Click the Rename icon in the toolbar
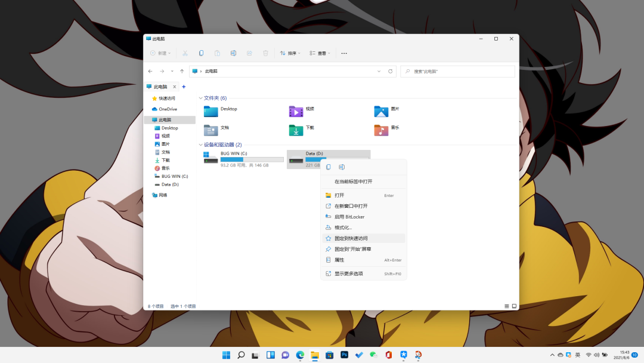Viewport: 644px width, 363px height. coord(233,53)
